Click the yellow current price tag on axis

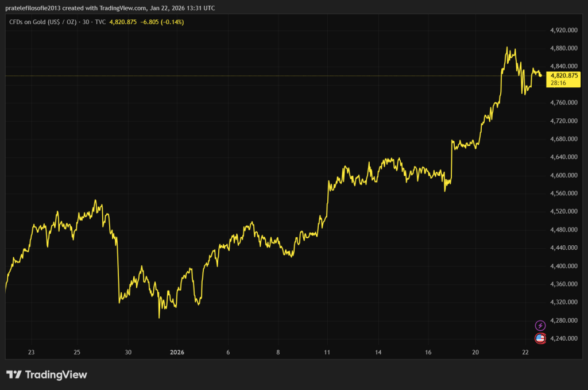[564, 75]
